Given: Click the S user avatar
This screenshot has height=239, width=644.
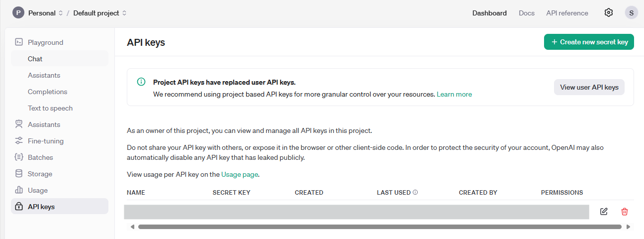Looking at the screenshot, I should click(631, 13).
